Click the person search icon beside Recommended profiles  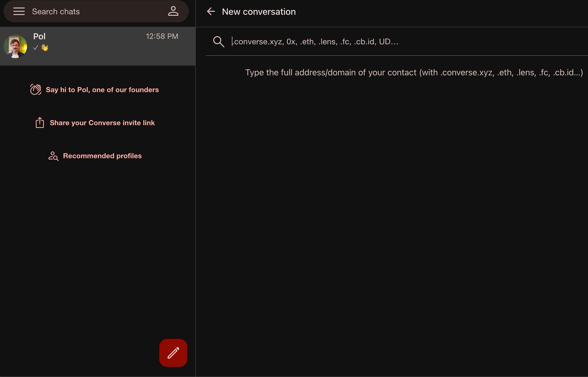tap(53, 156)
